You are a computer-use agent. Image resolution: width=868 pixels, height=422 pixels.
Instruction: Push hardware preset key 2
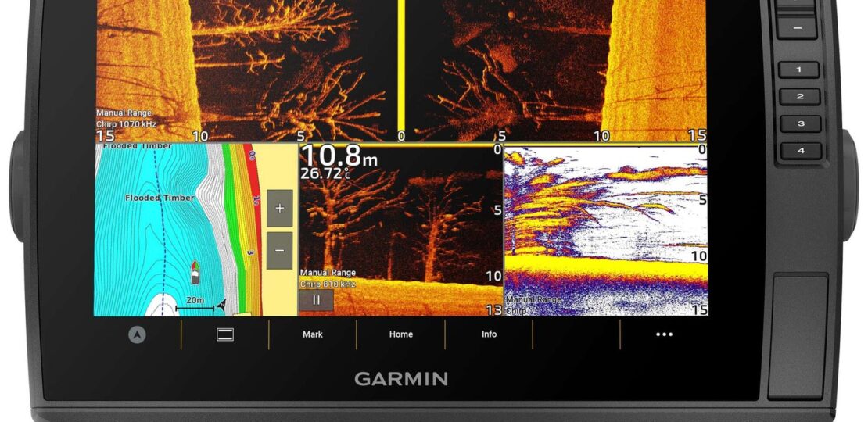pos(800,97)
